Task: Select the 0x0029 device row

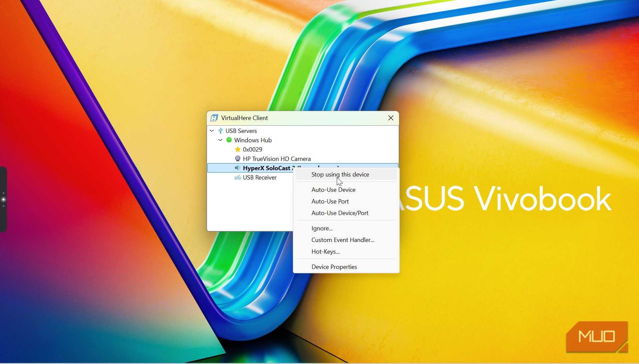Action: click(253, 150)
